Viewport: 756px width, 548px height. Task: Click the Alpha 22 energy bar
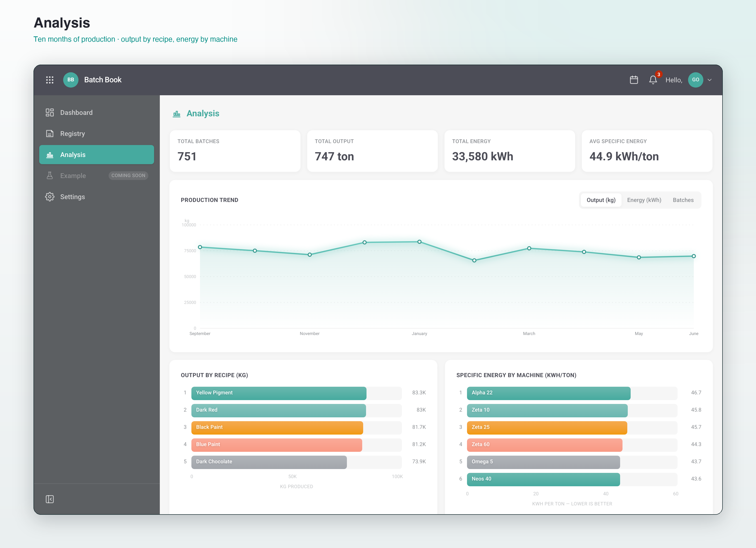coord(549,393)
